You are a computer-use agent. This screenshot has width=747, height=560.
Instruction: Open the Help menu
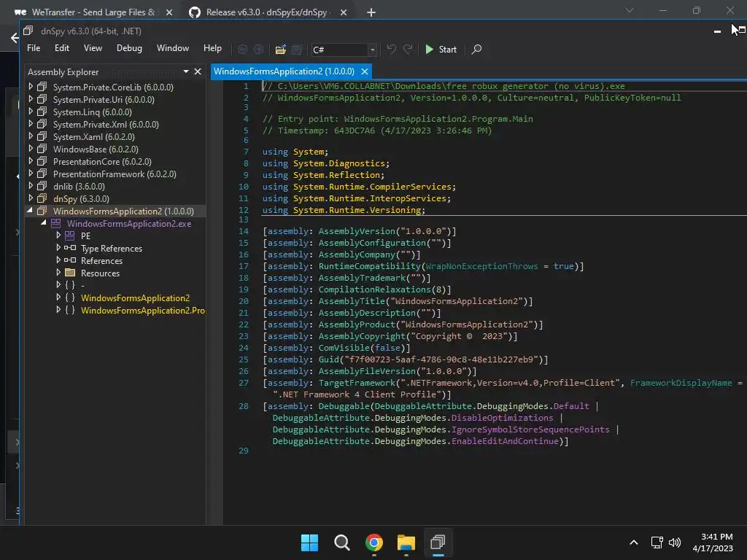tap(212, 48)
